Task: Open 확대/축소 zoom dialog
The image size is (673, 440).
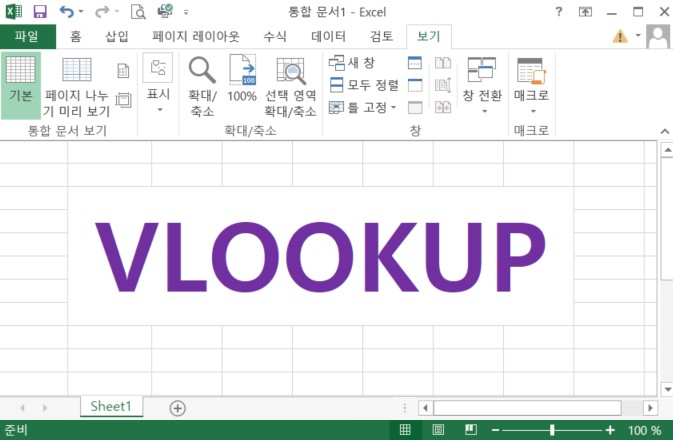Action: [x=202, y=87]
